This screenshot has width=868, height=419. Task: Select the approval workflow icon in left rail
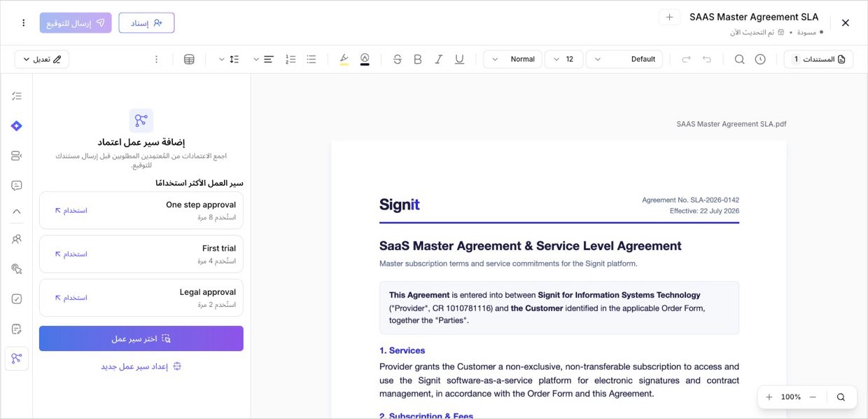(17, 359)
